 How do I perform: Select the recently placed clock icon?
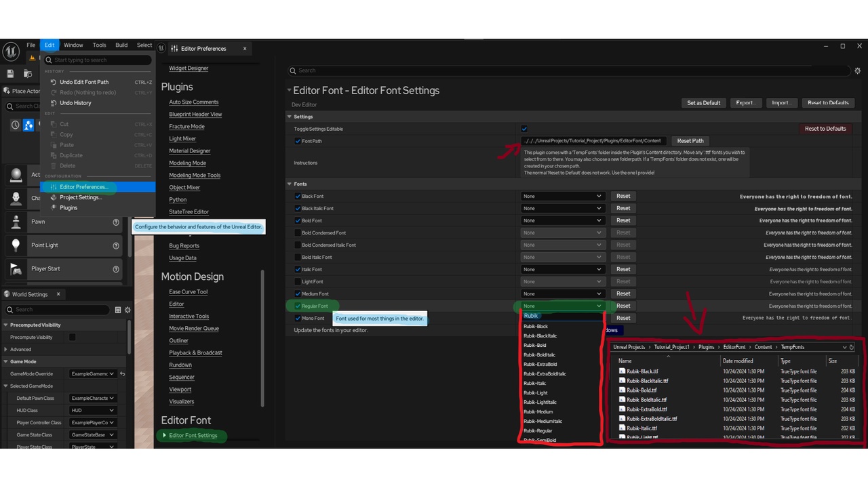point(16,125)
